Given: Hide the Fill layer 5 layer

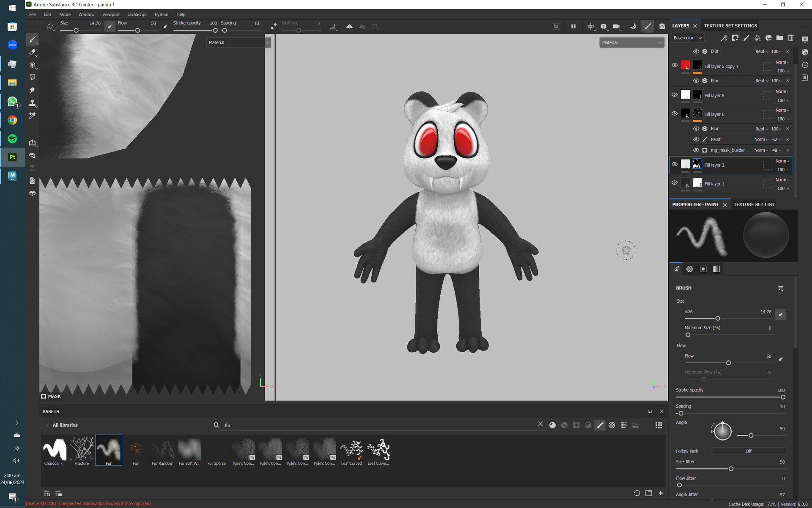Looking at the screenshot, I should tap(675, 94).
